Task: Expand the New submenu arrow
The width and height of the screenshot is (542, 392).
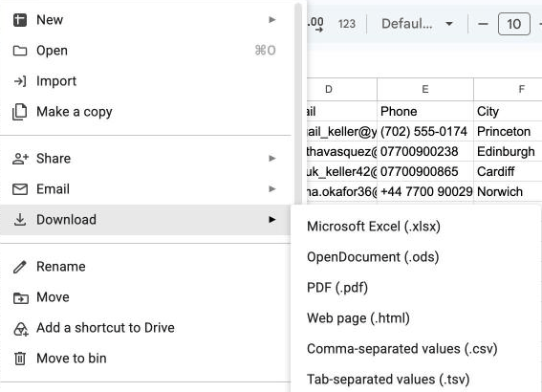Action: click(x=272, y=20)
